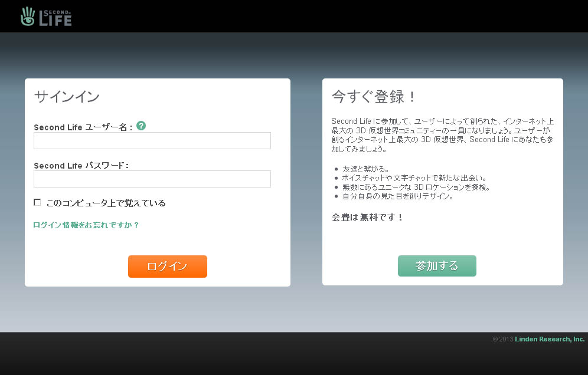Viewport: 588px width, 375px height.
Task: Click the 今すぐ登録! heading
Action: tap(374, 97)
